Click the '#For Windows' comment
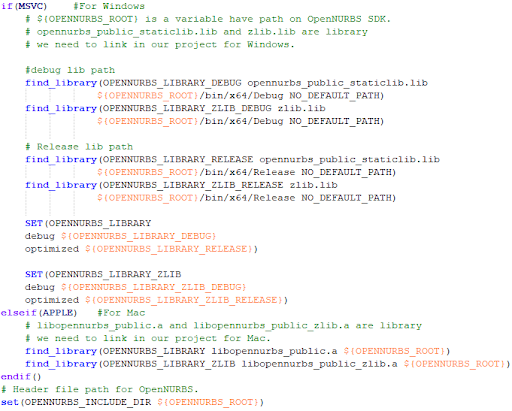 pos(109,6)
